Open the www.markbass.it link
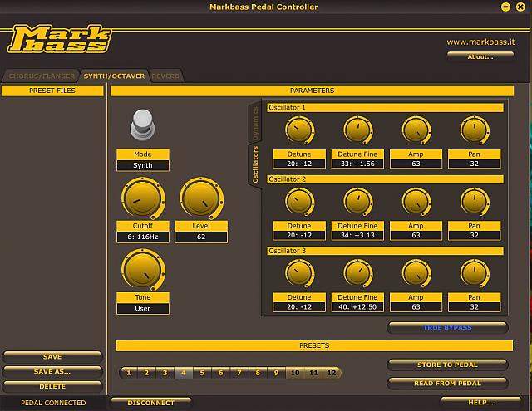The height and width of the screenshot is (411, 532). [480, 42]
